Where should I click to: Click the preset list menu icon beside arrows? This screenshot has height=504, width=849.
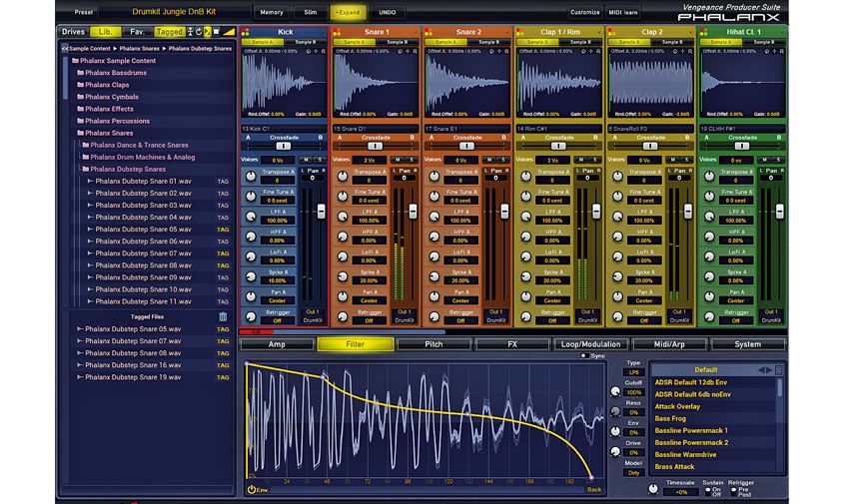pyautogui.click(x=779, y=370)
